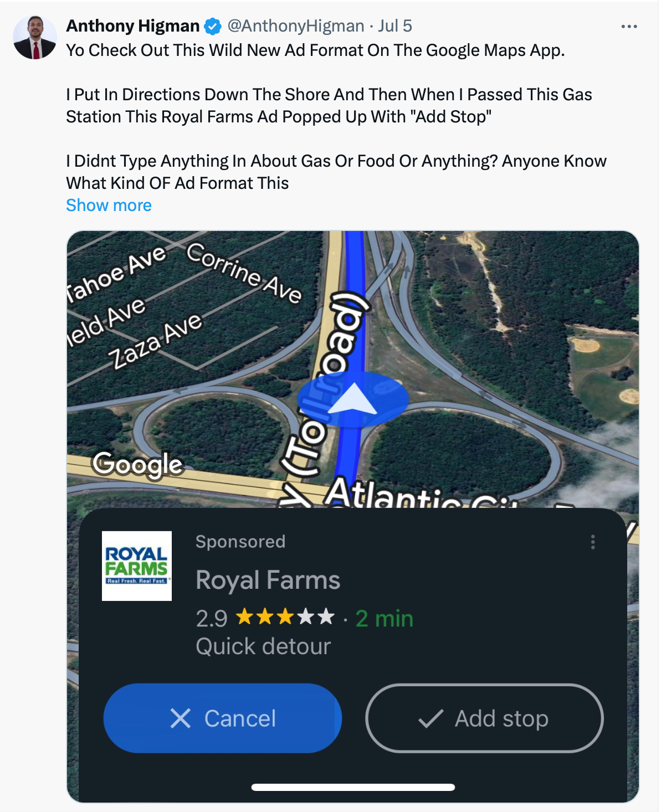Click the Google watermark on the map

point(137,464)
